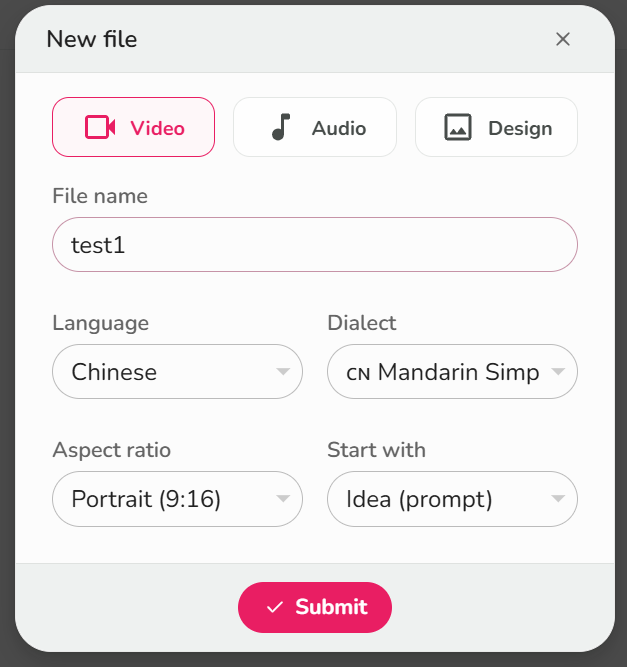627x667 pixels.
Task: Click the Language dropdown arrow
Action: tap(282, 372)
